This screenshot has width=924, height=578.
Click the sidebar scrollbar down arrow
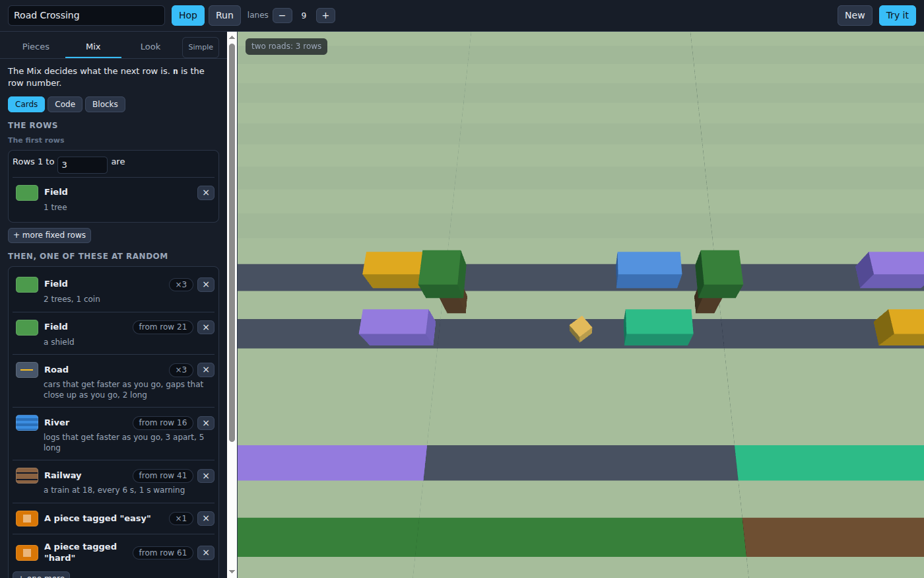232,572
